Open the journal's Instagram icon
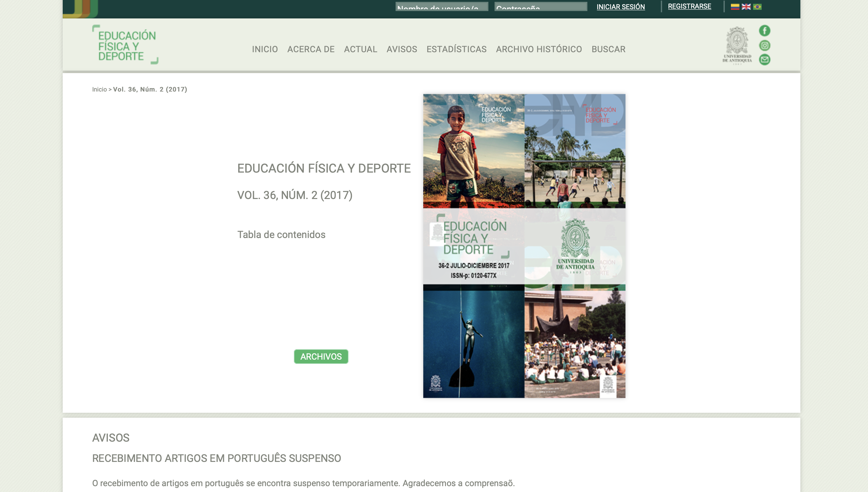868x492 pixels. click(764, 45)
